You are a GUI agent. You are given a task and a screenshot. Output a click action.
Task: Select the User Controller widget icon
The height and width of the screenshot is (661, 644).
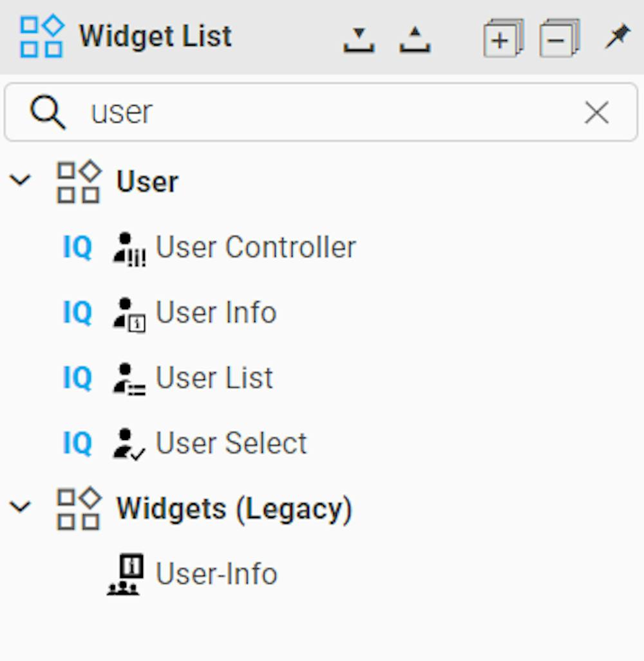[x=129, y=247]
